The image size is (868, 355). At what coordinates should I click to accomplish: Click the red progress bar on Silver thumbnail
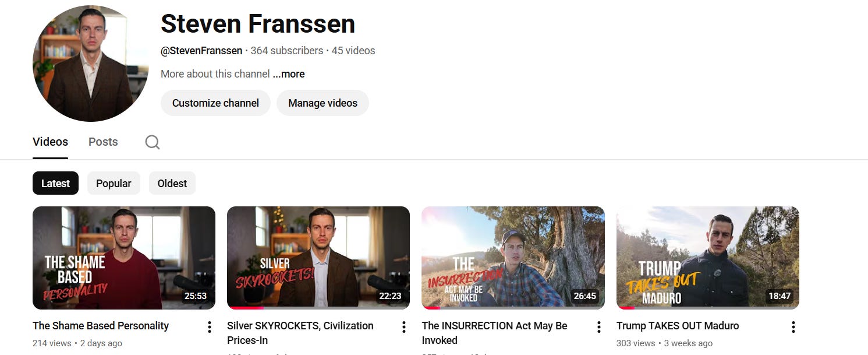point(246,308)
